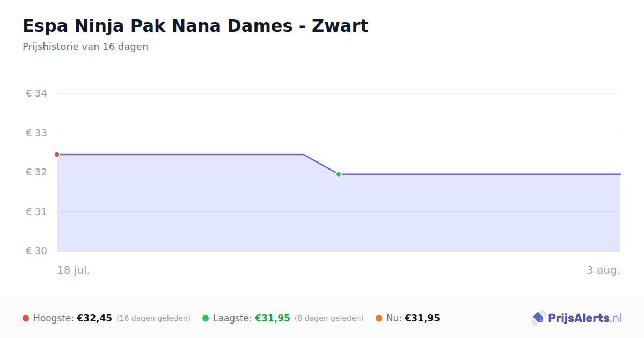Screen dimensions: 644x338
Task: Click the 3 aug. date label
Action: click(603, 270)
